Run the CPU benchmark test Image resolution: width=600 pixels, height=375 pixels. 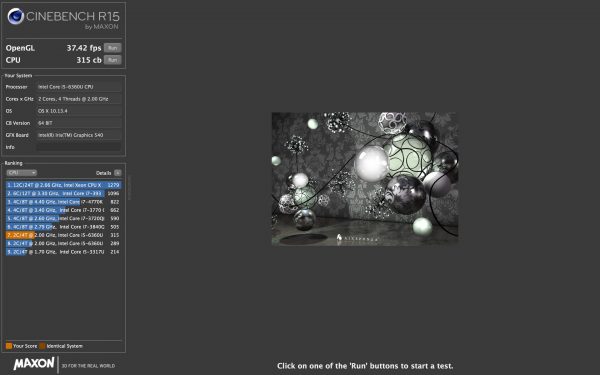(x=112, y=60)
